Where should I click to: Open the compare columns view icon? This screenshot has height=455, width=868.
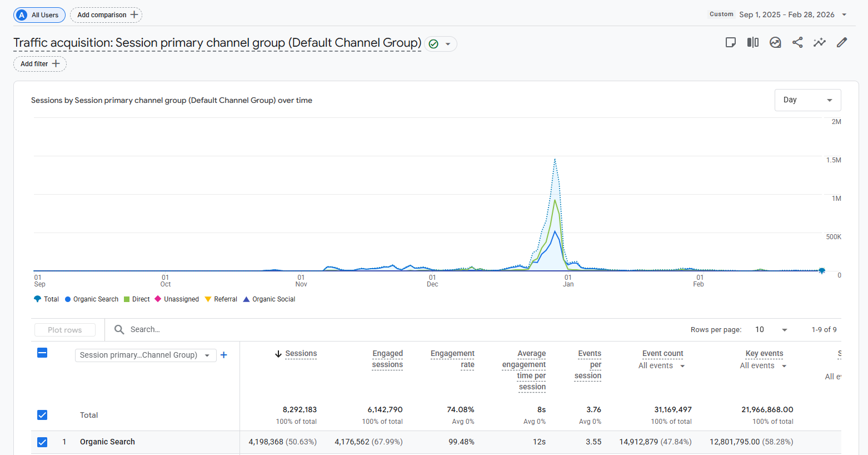click(x=753, y=42)
